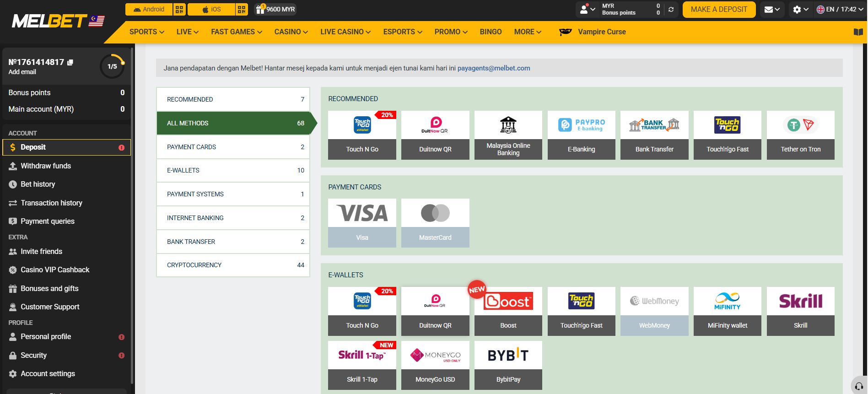
Task: Select MoneyGo USD e-wallet
Action: (x=435, y=365)
